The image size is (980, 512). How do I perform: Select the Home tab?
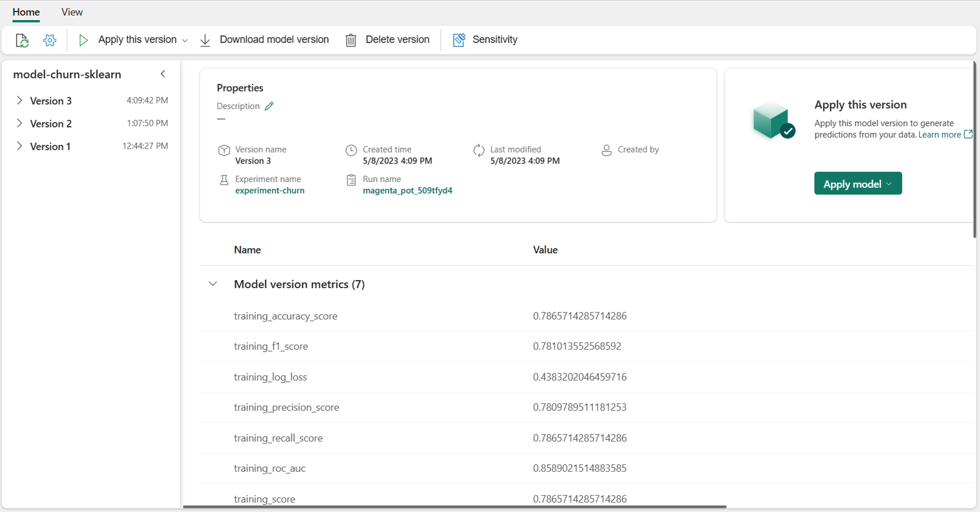[x=26, y=12]
